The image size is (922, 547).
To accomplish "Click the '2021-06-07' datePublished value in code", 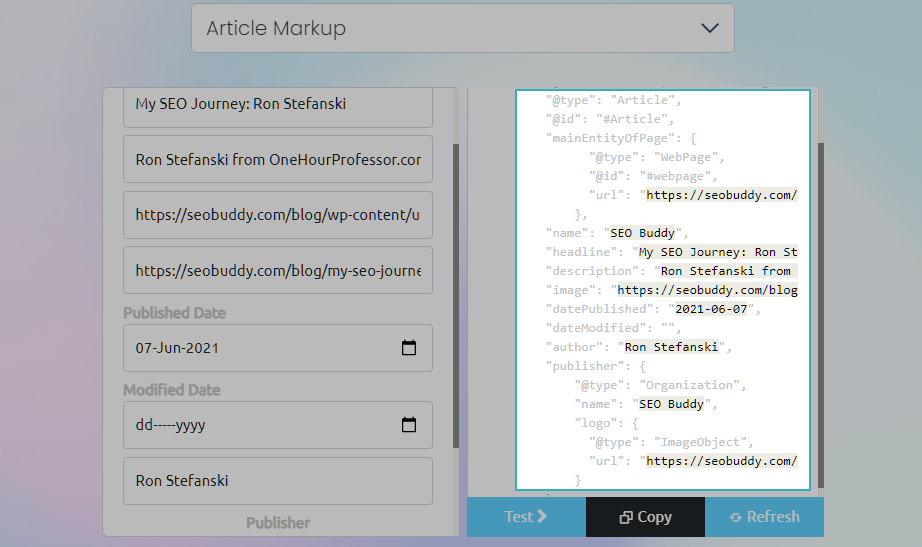I will 711,309.
